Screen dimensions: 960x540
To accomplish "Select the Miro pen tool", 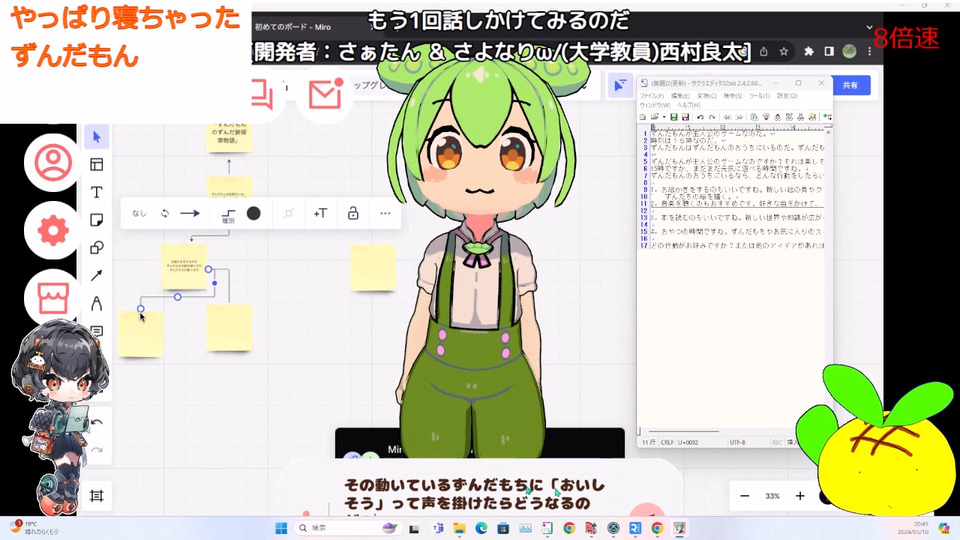I will tap(96, 304).
